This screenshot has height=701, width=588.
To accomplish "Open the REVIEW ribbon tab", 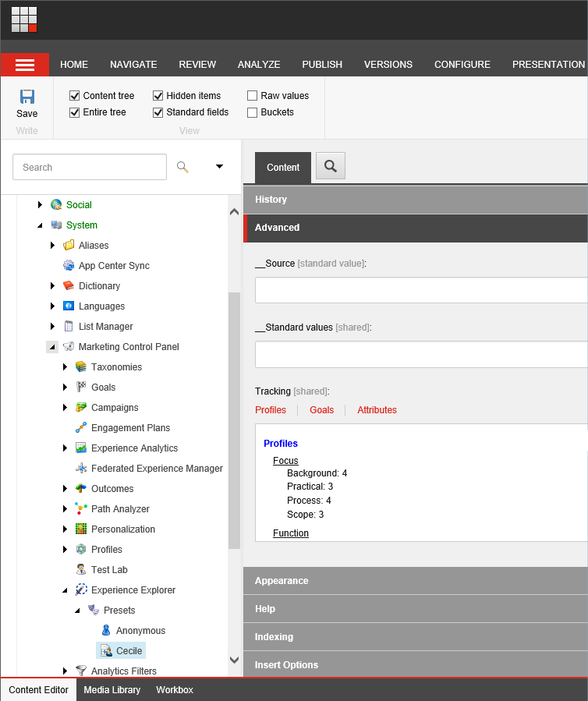I will (x=197, y=65).
